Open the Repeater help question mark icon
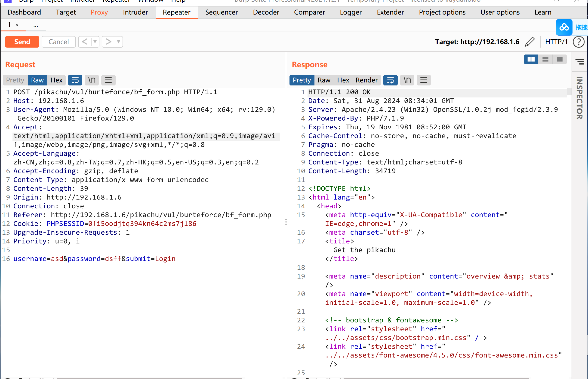 [578, 42]
